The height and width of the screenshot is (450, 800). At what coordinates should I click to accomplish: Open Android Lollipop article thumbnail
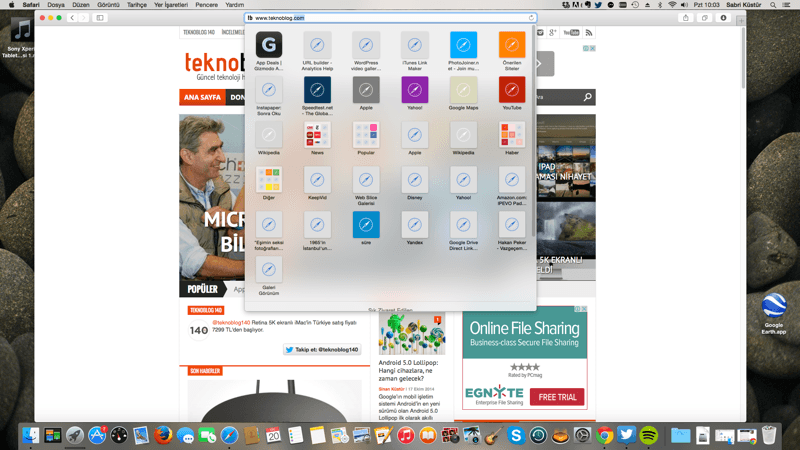[412, 334]
